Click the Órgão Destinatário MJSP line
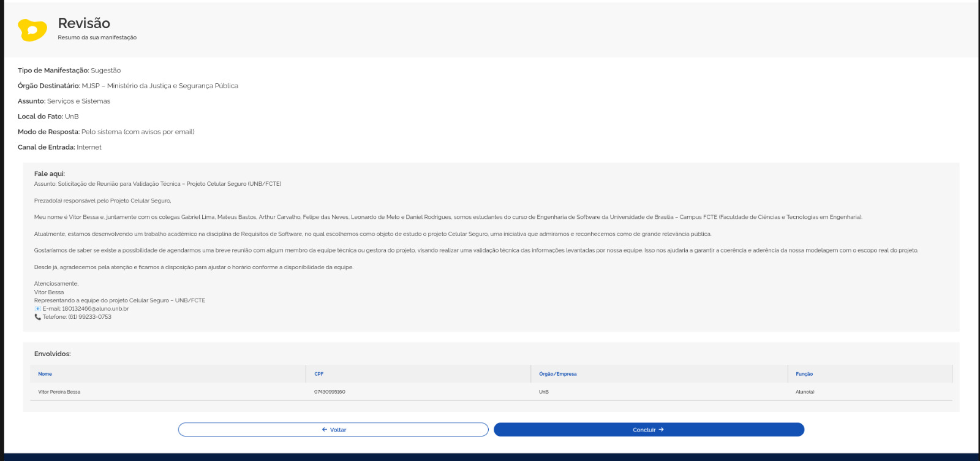The width and height of the screenshot is (980, 461). point(128,86)
